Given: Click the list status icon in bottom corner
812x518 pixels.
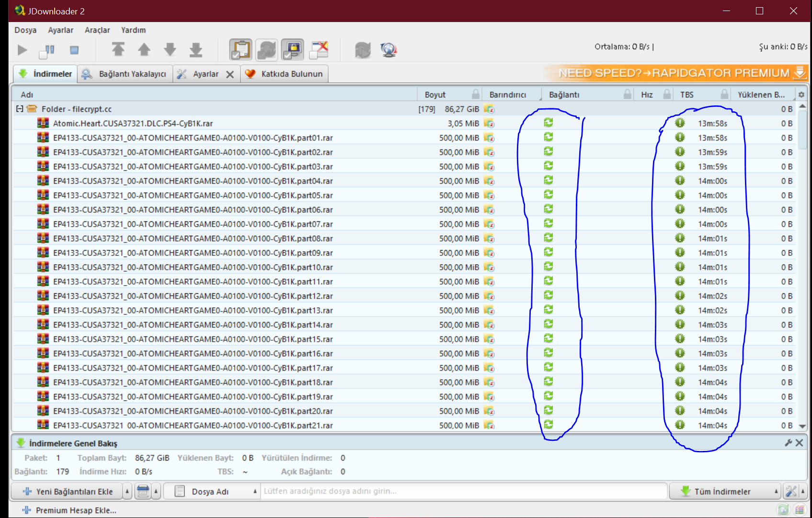Looking at the screenshot, I should (800, 510).
